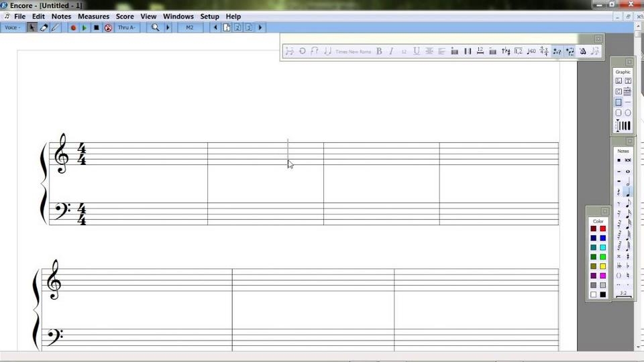Switch to page 1 icon
Image resolution: width=644 pixels, height=362 pixels.
coord(227,27)
